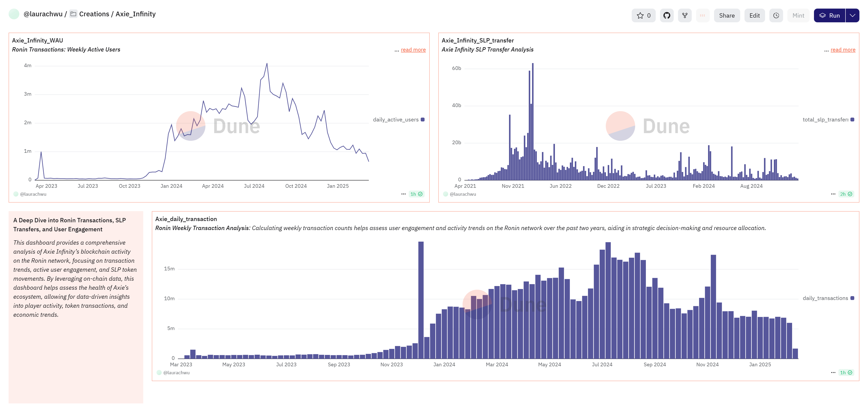Click the author avatar under WAU chart

[15, 194]
